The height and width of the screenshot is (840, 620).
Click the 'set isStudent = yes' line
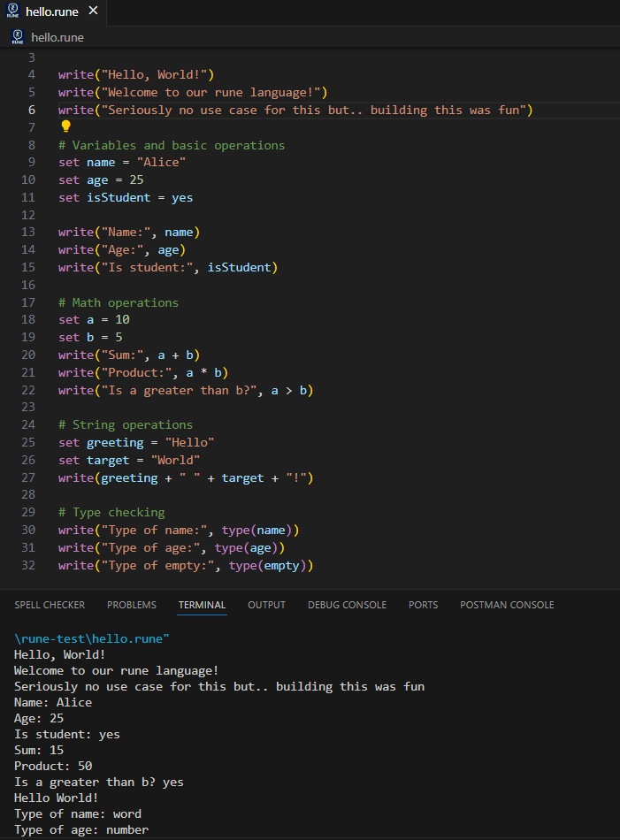pyautogui.click(x=126, y=198)
